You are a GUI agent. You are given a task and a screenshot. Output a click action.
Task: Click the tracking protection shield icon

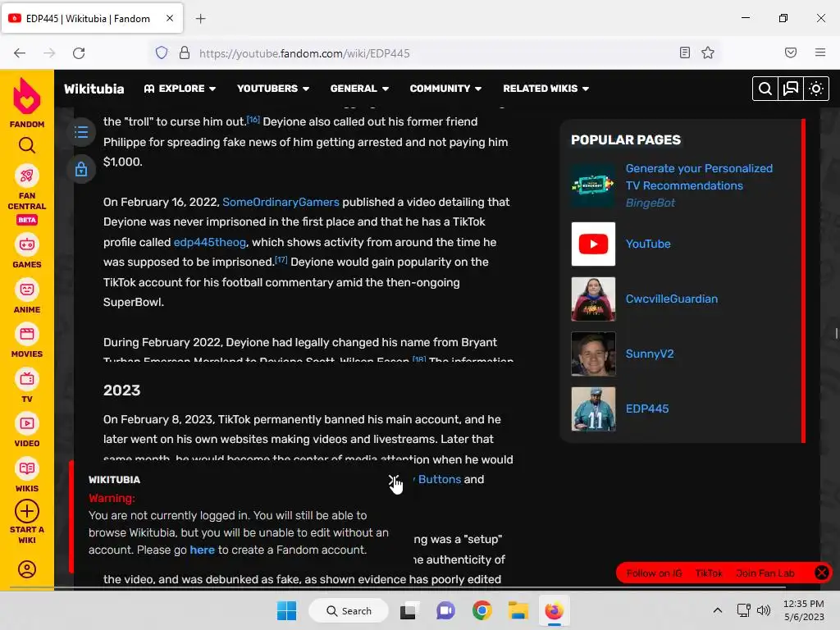pyautogui.click(x=162, y=52)
